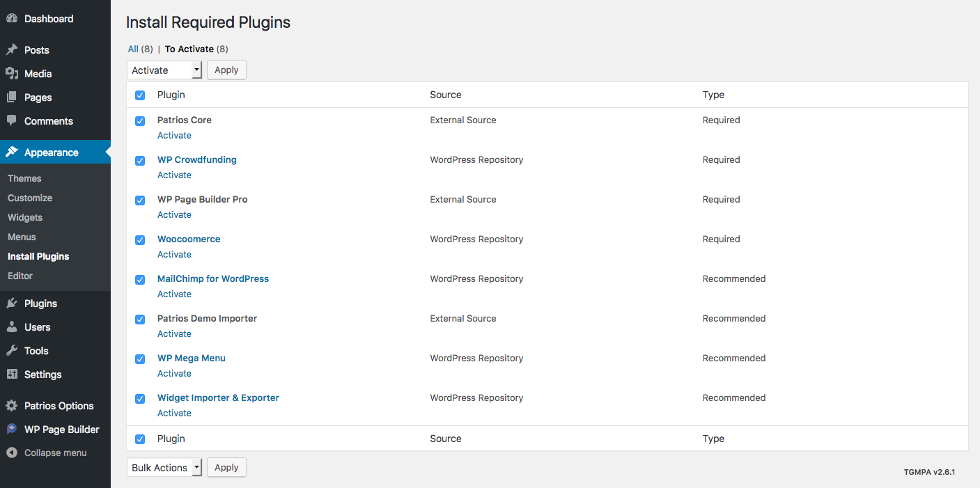
Task: Uncheck the Patrios Demo Importer checkbox
Action: click(x=140, y=320)
